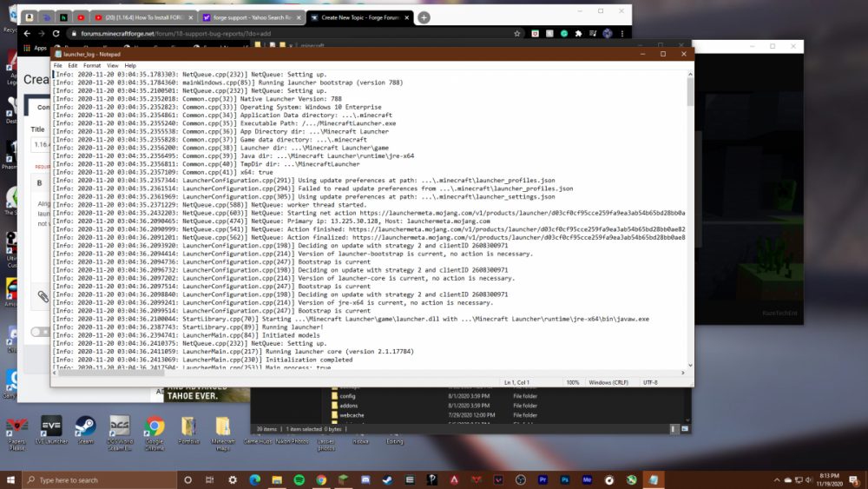Viewport: 868px width, 489px height.
Task: Open the View menu in Notepad
Action: (x=111, y=66)
